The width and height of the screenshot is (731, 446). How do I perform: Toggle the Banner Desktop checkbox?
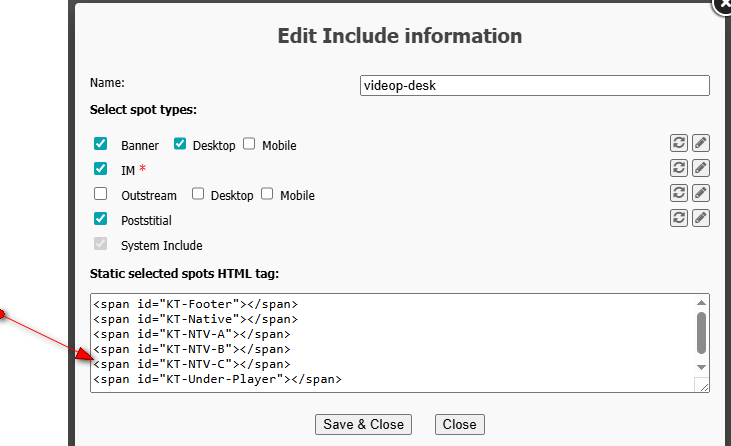point(180,144)
